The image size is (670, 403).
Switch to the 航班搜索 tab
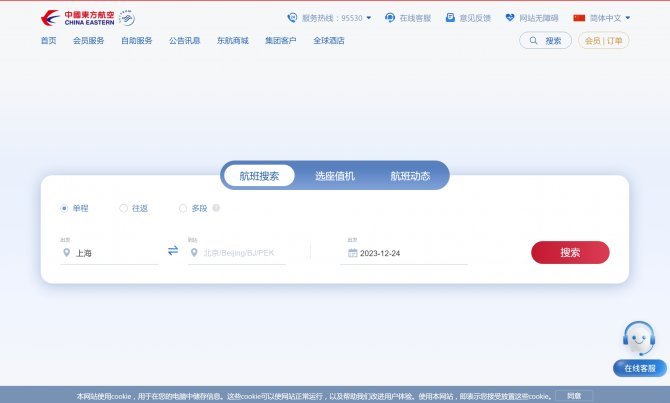point(259,176)
